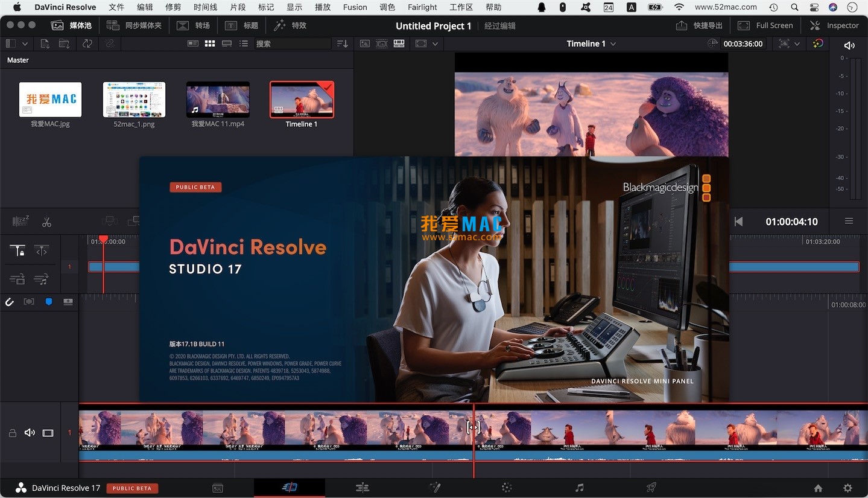Click the Full Screen button
The width and height of the screenshot is (868, 498).
click(765, 25)
